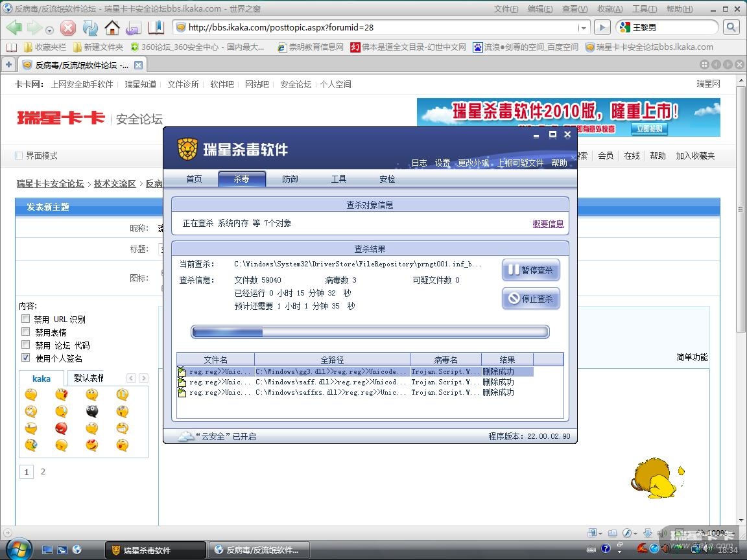Toggle 禁用表情 checkbox
The height and width of the screenshot is (560, 747).
point(26,331)
